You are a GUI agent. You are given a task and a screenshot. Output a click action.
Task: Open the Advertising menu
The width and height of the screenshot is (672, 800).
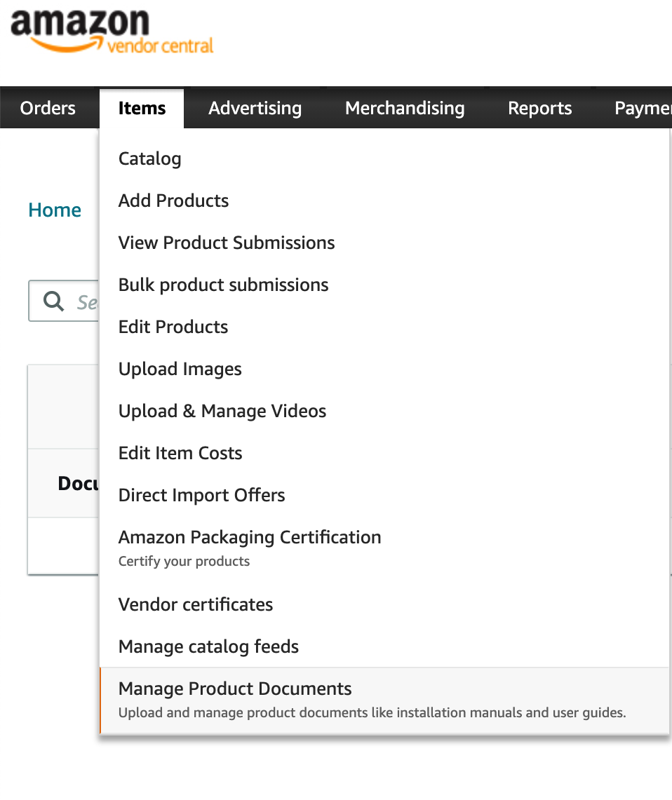[x=255, y=108]
